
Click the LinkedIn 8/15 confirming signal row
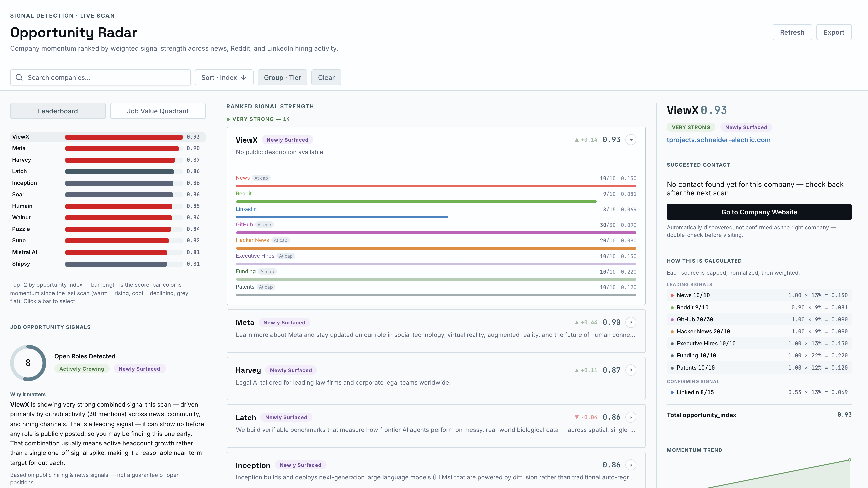(759, 392)
